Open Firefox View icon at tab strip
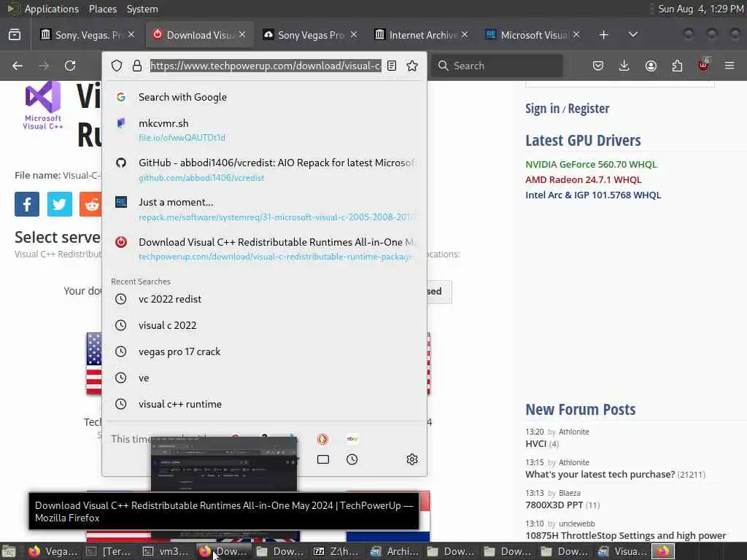 15,35
